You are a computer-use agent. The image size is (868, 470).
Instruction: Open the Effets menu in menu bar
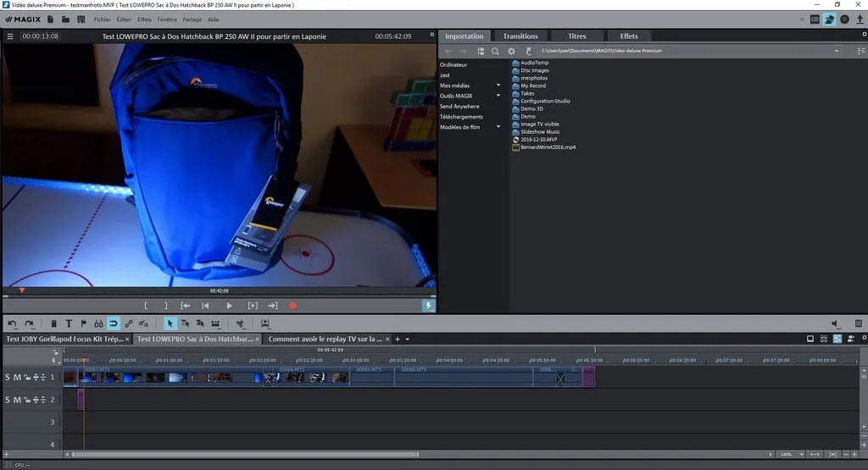coord(144,19)
